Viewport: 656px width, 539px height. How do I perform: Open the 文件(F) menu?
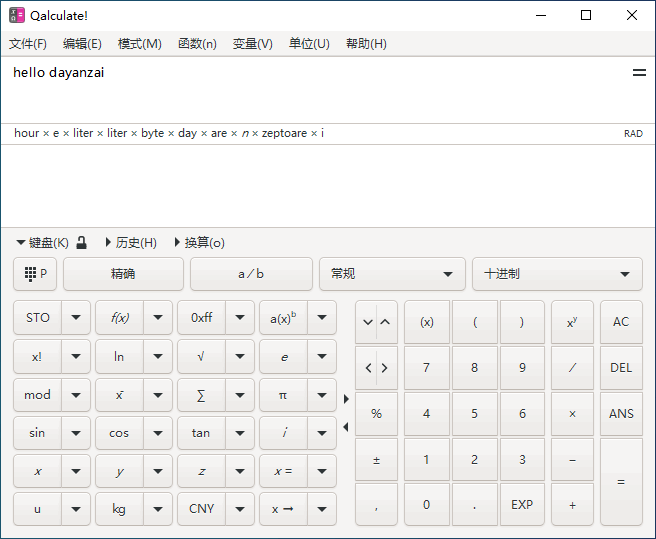point(28,44)
